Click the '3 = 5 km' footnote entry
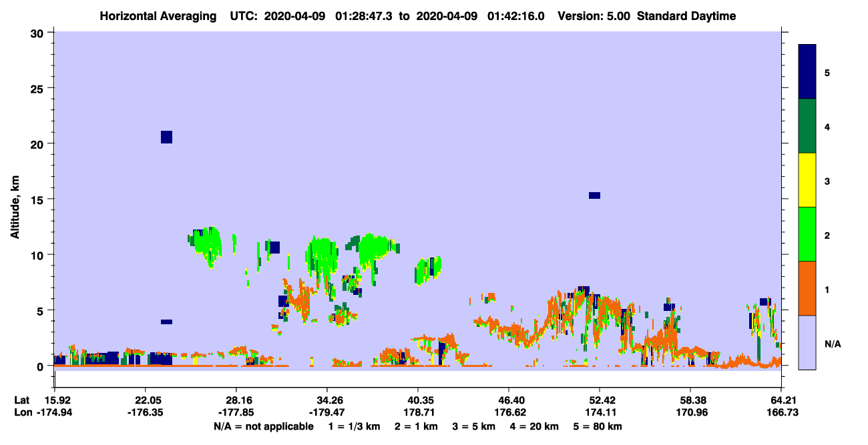 coord(475,426)
